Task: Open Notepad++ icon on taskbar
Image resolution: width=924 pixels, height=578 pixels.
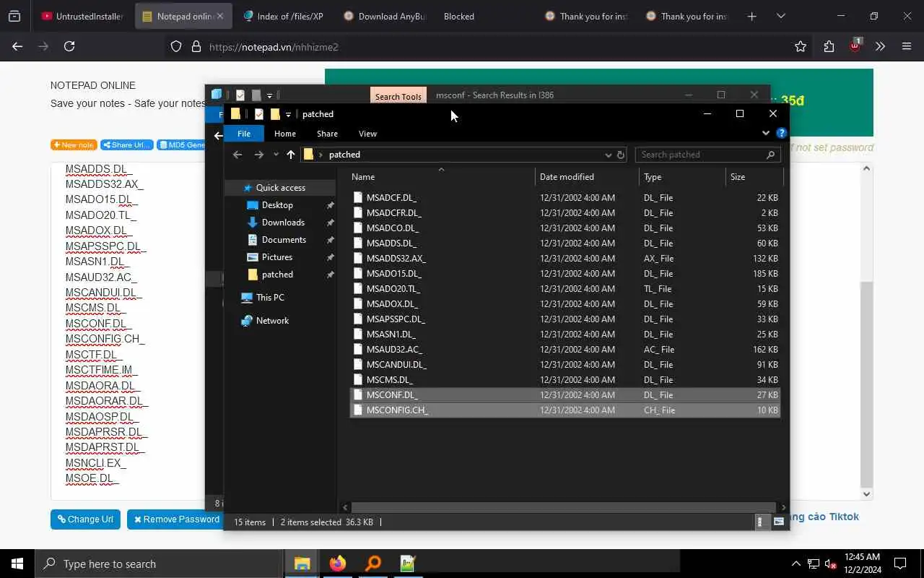Action: click(x=408, y=564)
